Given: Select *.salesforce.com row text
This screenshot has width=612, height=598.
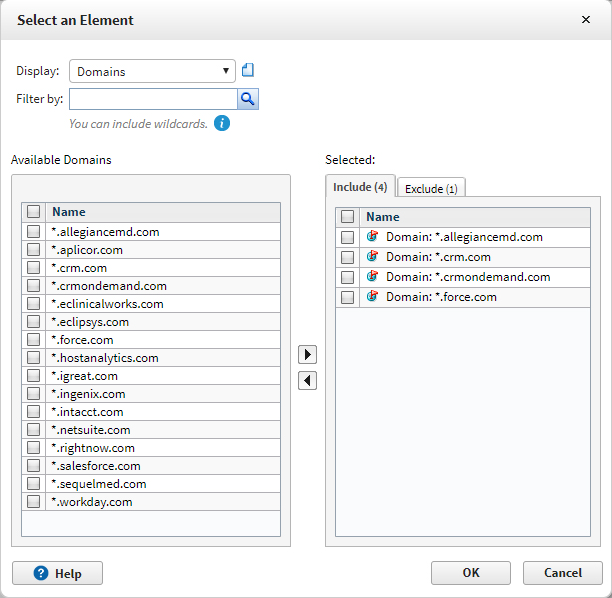Looking at the screenshot, I should 96,466.
